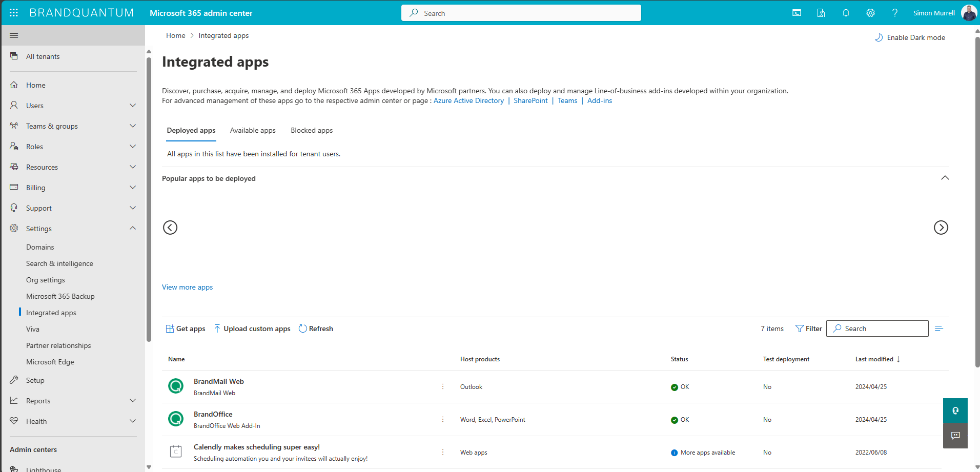Viewport: 980px width, 472px height.
Task: Expand the Support section chevron
Action: [133, 208]
